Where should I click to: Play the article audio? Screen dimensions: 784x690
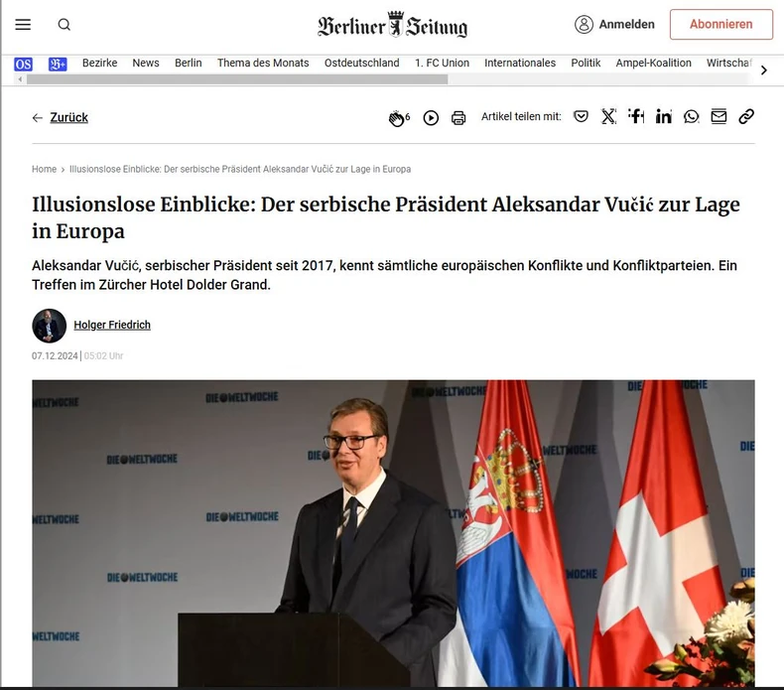pos(431,118)
